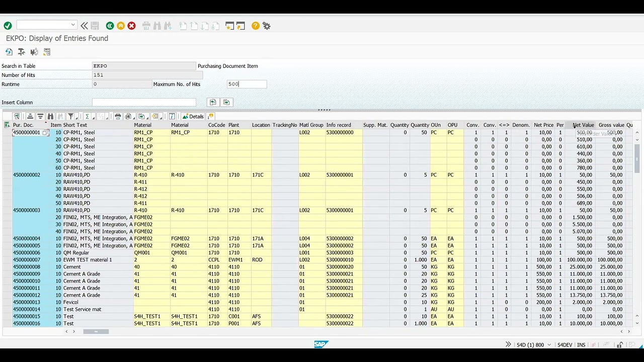This screenshot has width=644, height=362.
Task: Click the Maximum No. of Hits field
Action: click(x=247, y=84)
